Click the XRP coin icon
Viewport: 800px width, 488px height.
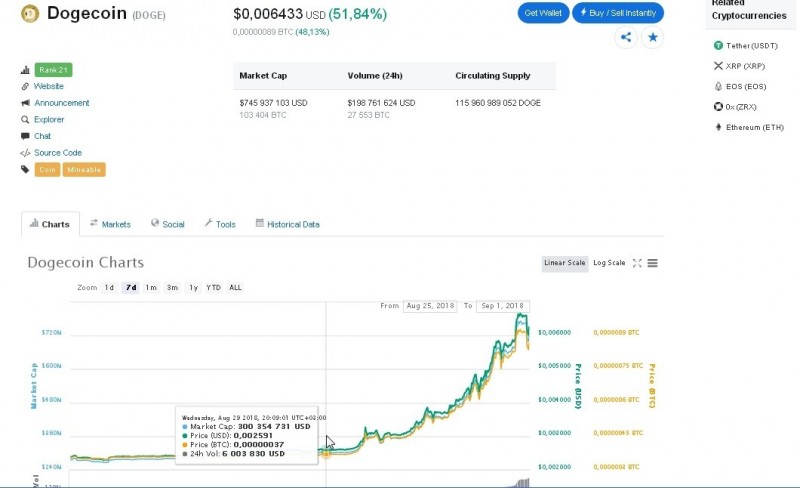[718, 66]
